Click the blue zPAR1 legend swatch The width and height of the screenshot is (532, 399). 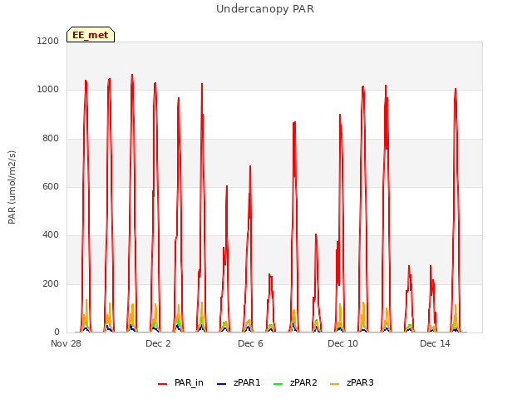(x=221, y=384)
